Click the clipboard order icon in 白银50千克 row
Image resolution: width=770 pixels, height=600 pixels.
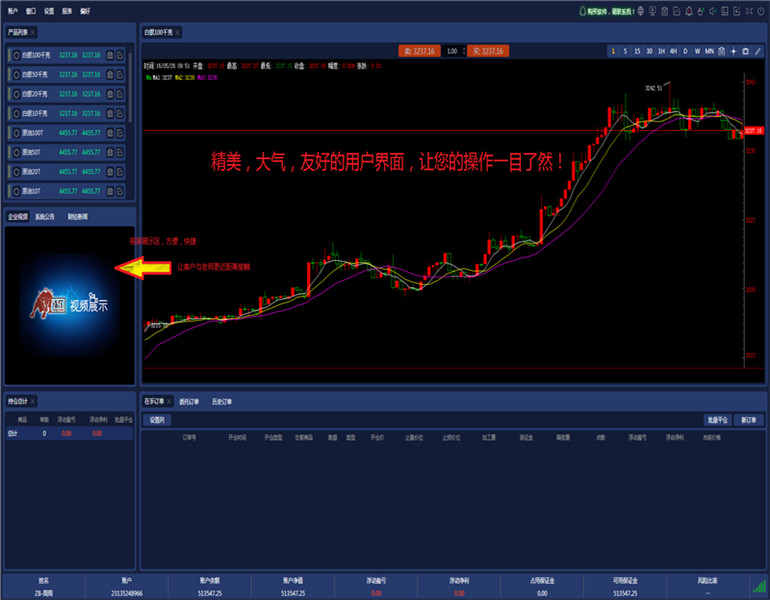110,75
